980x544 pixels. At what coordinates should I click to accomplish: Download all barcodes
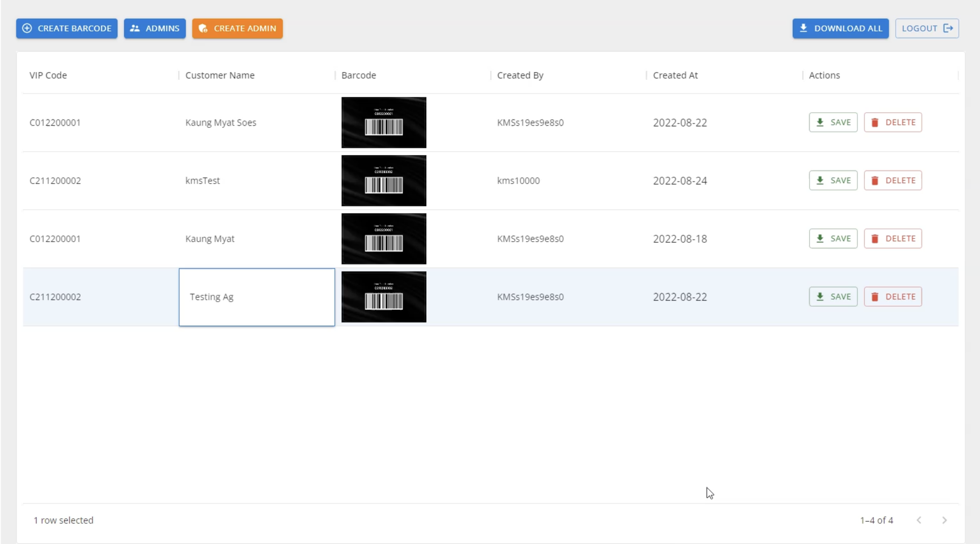pos(840,29)
